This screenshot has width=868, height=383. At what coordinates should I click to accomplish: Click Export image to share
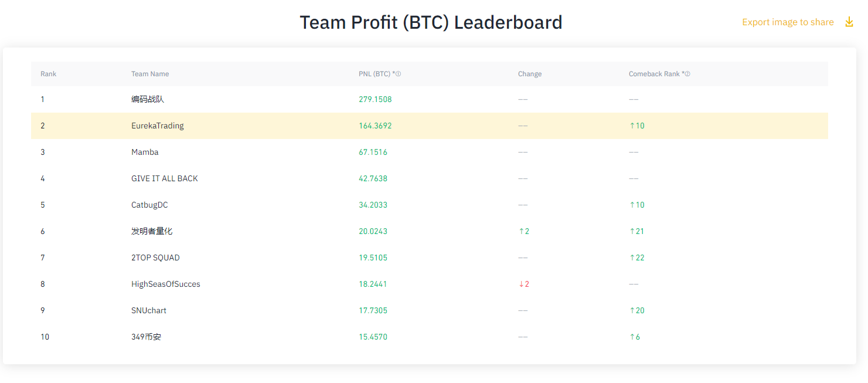[788, 22]
